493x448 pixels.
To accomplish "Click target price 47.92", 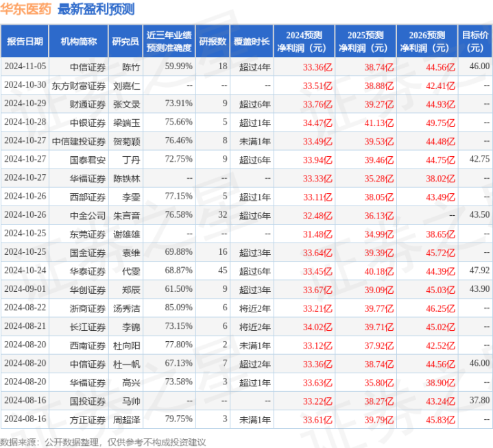I will 479,270.
